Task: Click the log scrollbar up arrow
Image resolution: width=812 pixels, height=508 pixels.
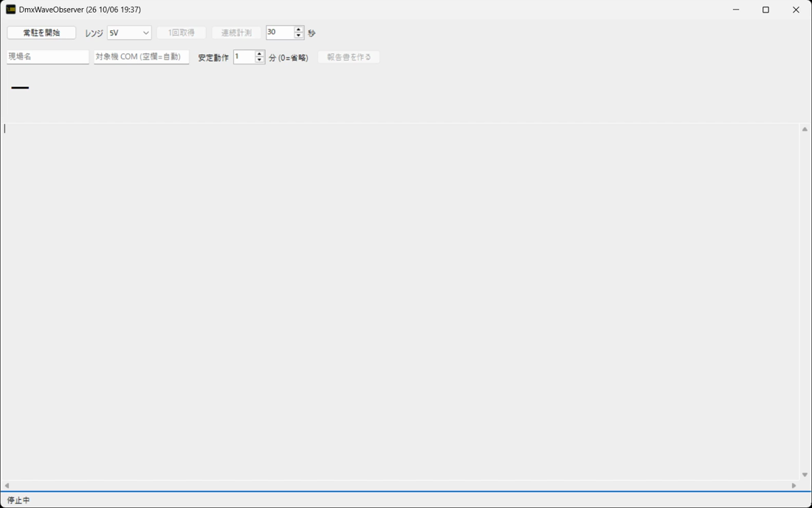Action: pos(805,129)
